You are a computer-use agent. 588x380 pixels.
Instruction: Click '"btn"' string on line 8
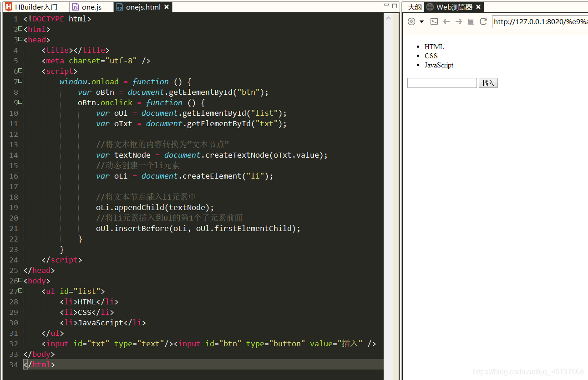[x=248, y=92]
